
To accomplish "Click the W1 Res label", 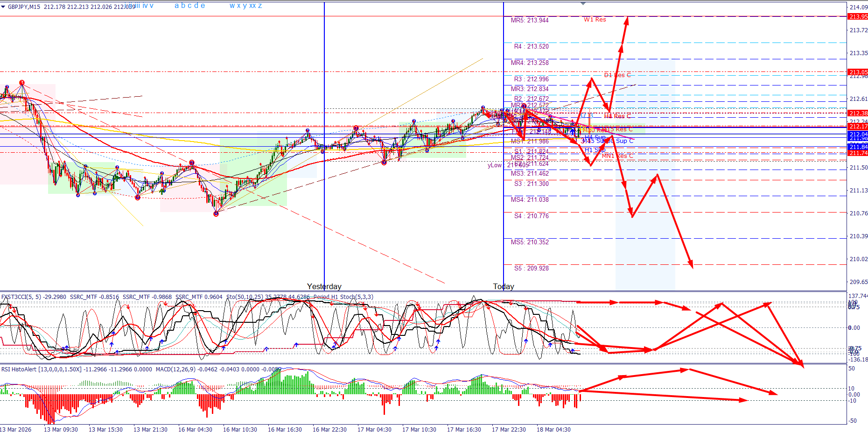I will [x=595, y=19].
